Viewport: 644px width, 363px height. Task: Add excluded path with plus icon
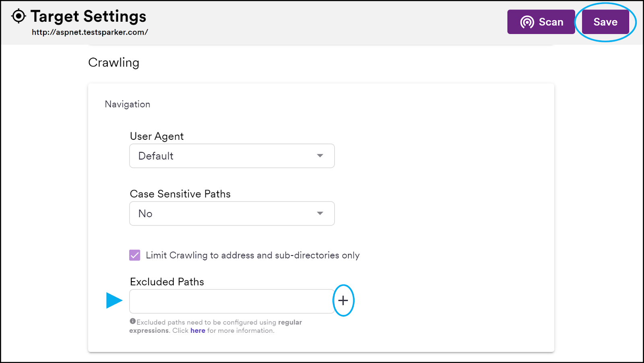(x=343, y=301)
